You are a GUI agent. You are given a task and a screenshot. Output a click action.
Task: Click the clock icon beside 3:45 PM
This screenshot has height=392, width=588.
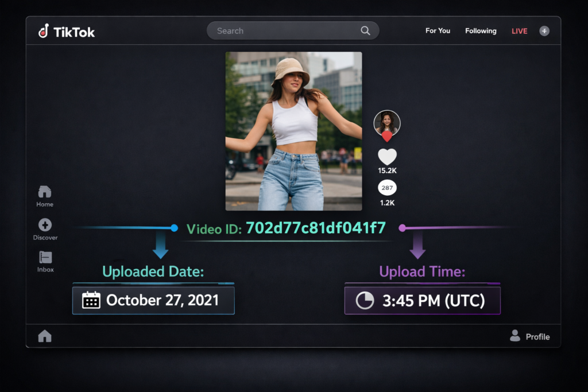[365, 301]
